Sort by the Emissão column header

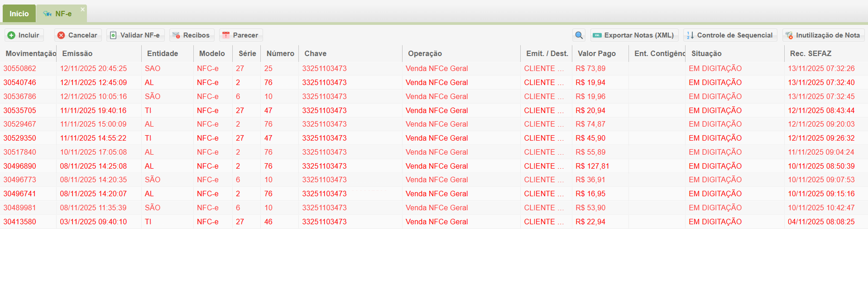[x=77, y=53]
